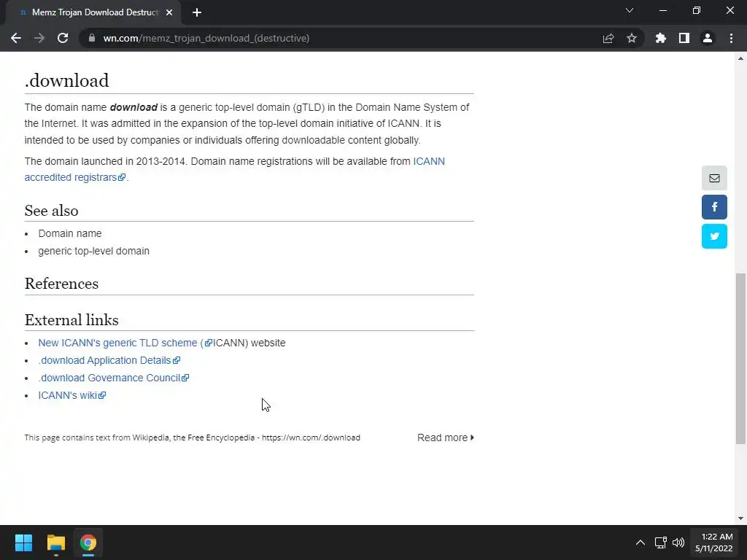Open the ICANN accredited registrars link
Screen dimensions: 747x560
[71, 177]
